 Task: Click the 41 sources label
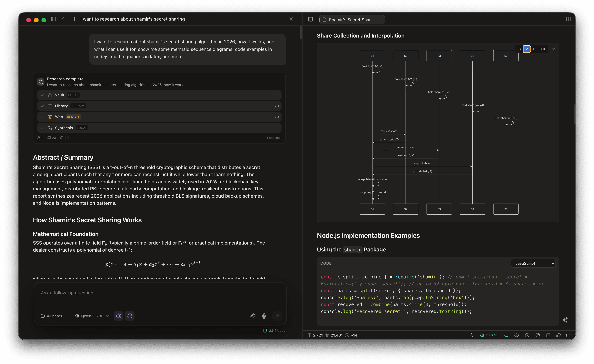click(x=273, y=138)
